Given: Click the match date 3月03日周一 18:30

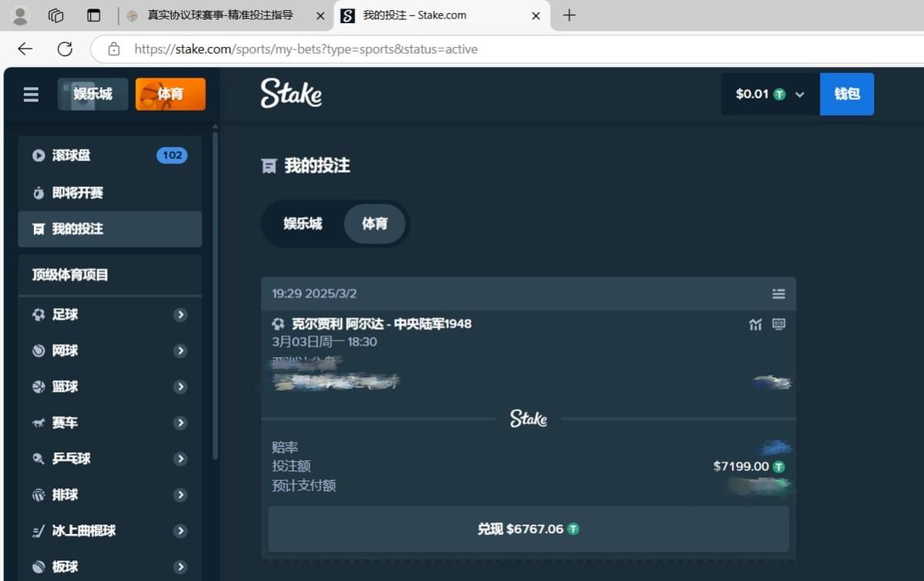Looking at the screenshot, I should point(324,342).
